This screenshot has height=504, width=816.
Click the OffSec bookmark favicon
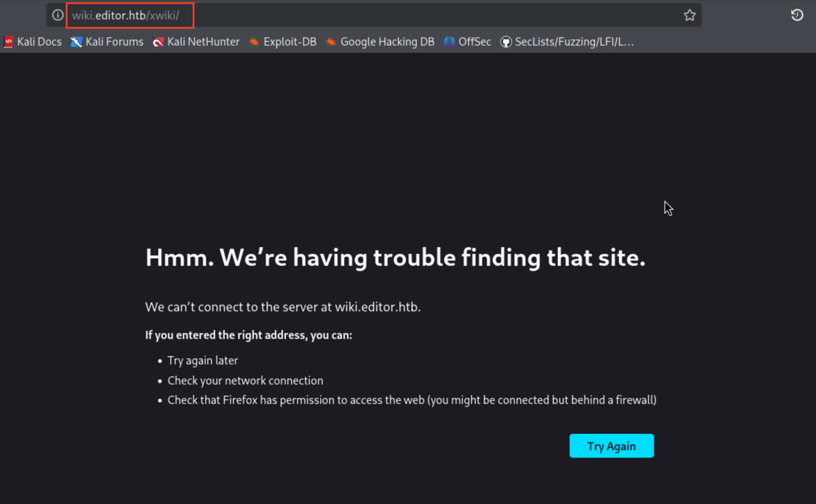point(449,42)
